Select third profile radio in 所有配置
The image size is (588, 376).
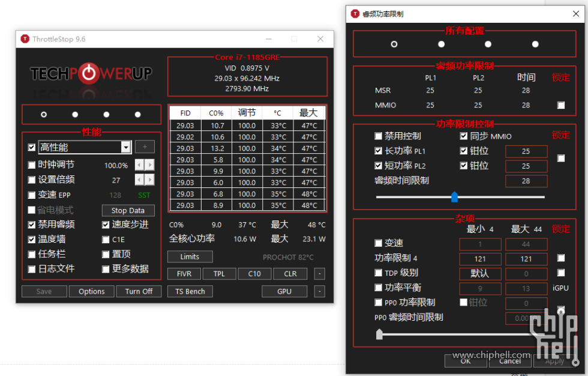488,44
